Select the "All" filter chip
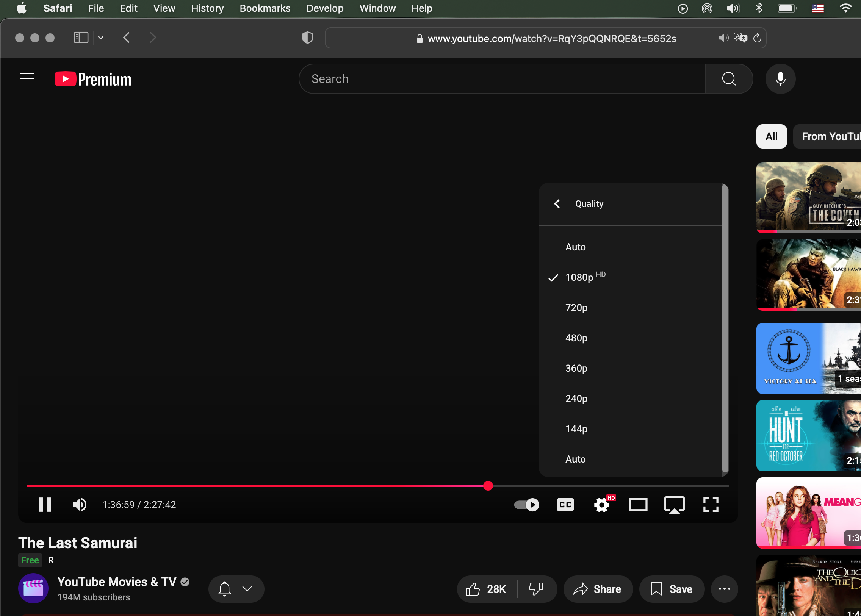Viewport: 861px width, 616px height. pyautogui.click(x=771, y=136)
